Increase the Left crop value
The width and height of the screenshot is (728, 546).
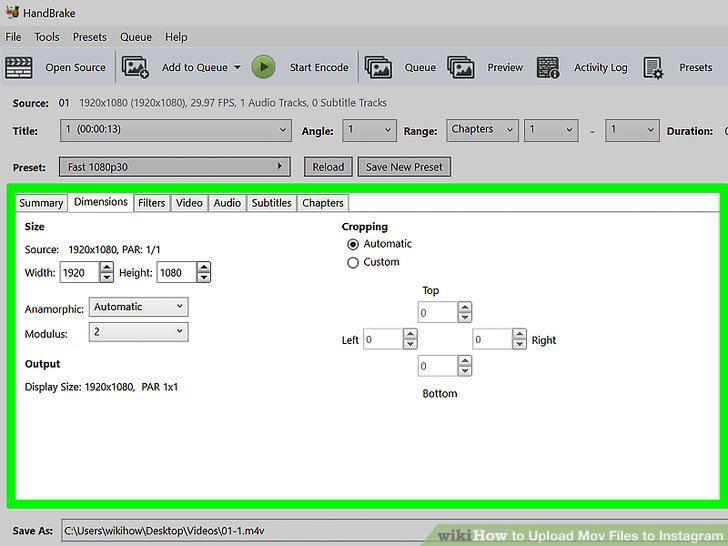tap(410, 334)
